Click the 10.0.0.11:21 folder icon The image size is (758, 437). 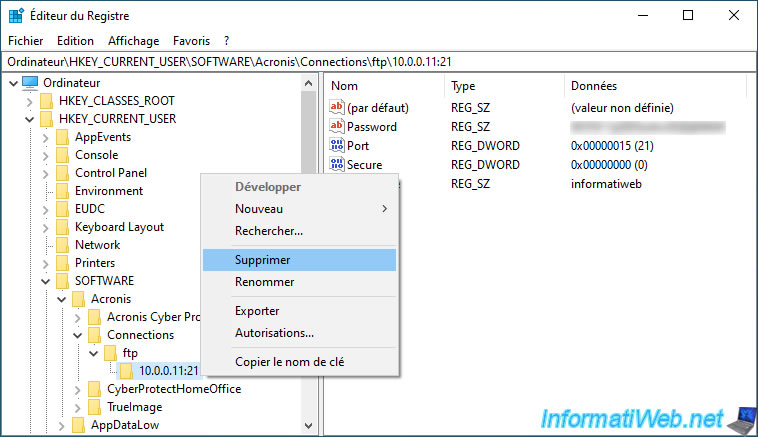click(x=127, y=371)
